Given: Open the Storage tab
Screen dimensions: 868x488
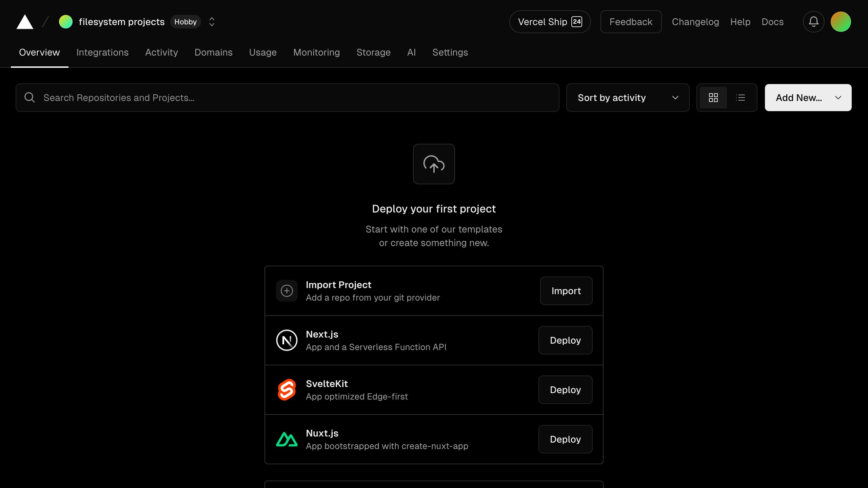Looking at the screenshot, I should click(374, 52).
